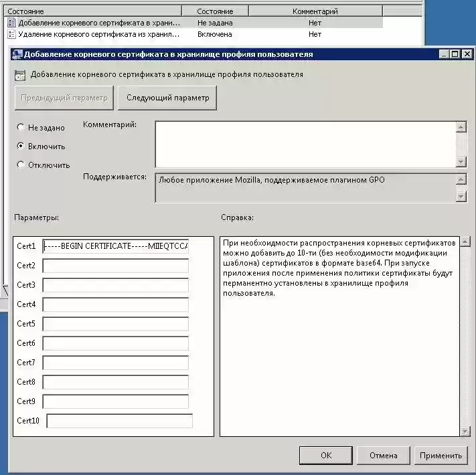Click the Cert1 input field

click(116, 246)
